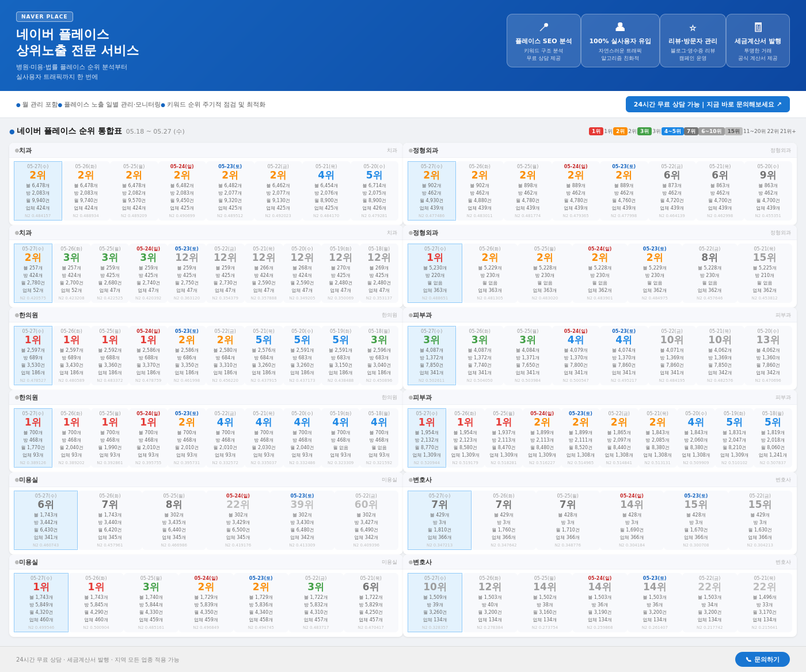Click the N2 0.215641 value in 변호사 table
The height and width of the screenshot is (672, 806).
click(x=765, y=628)
